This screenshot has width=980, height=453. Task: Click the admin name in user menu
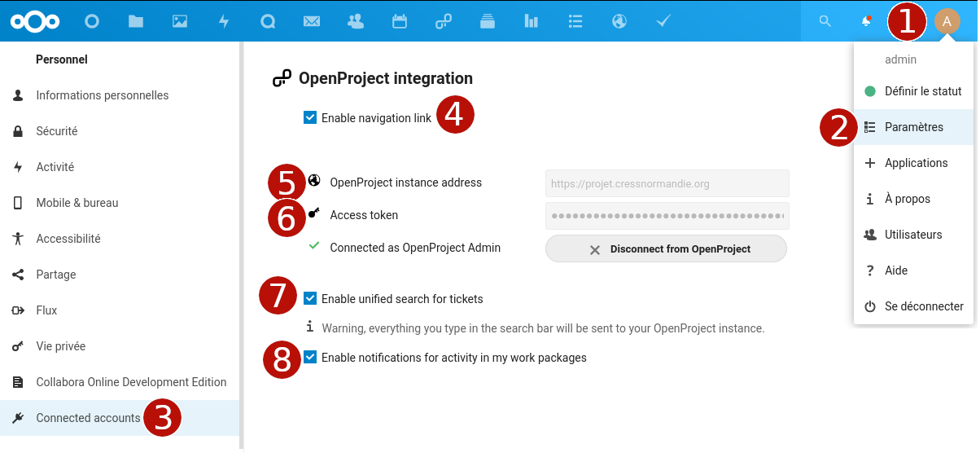[x=900, y=59]
